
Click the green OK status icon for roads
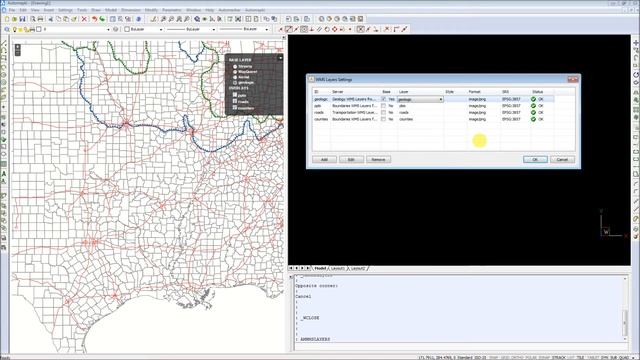(x=533, y=112)
